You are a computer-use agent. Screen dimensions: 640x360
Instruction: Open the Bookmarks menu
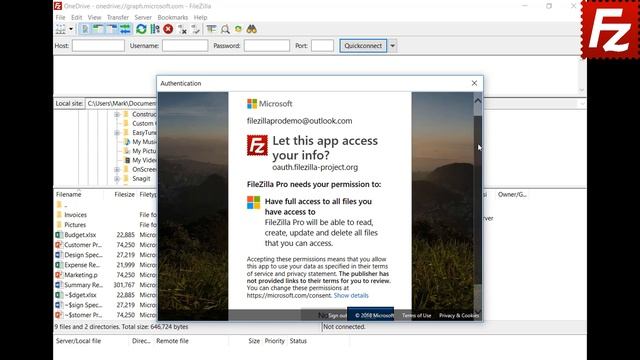point(173,18)
